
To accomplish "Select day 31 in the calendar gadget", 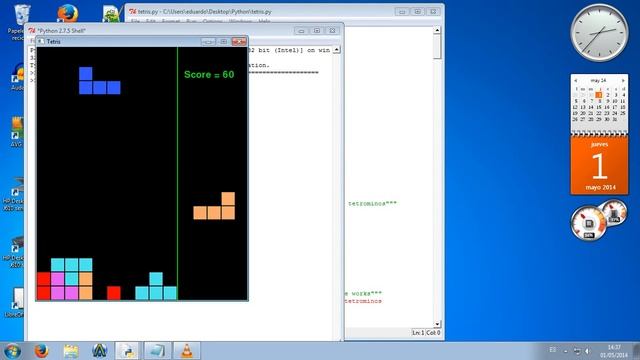I will (x=615, y=119).
